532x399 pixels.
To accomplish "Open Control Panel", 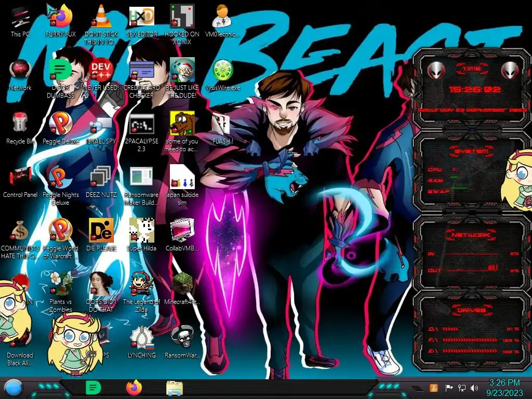I will click(20, 182).
